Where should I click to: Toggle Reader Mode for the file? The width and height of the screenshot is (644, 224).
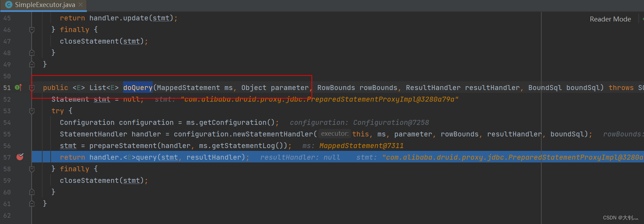pos(610,19)
